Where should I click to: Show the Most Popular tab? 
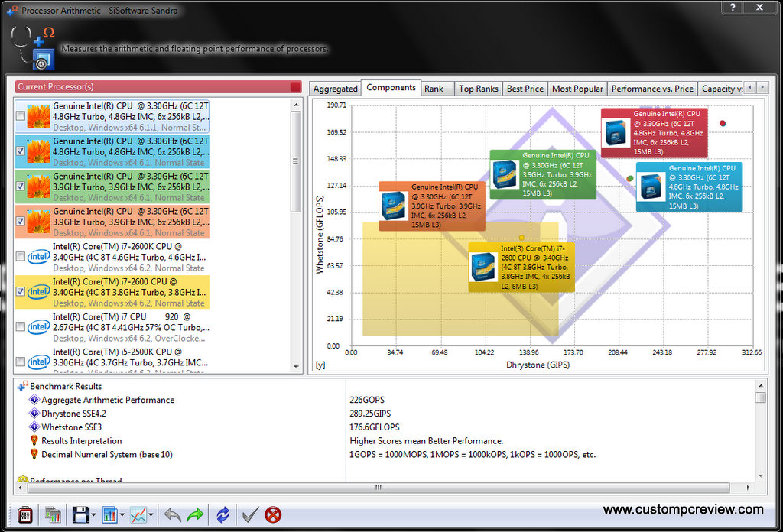(x=577, y=89)
